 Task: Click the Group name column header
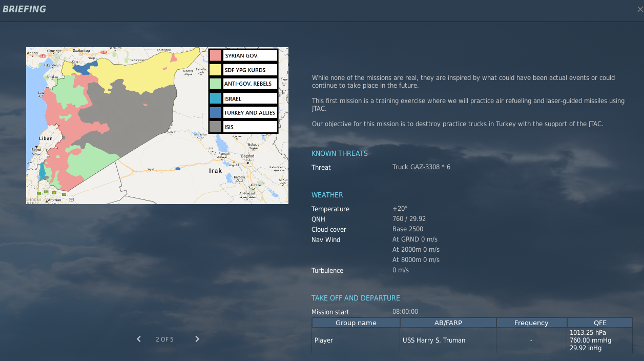pos(356,323)
